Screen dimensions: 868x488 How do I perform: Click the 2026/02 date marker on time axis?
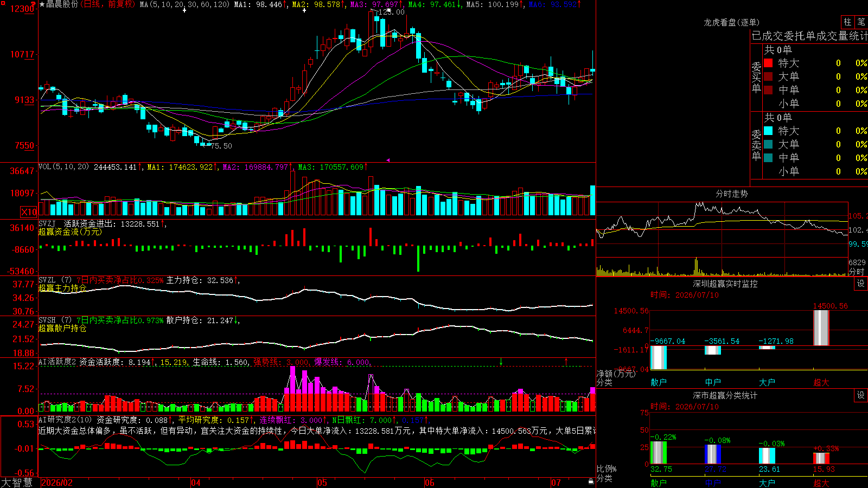(57, 483)
